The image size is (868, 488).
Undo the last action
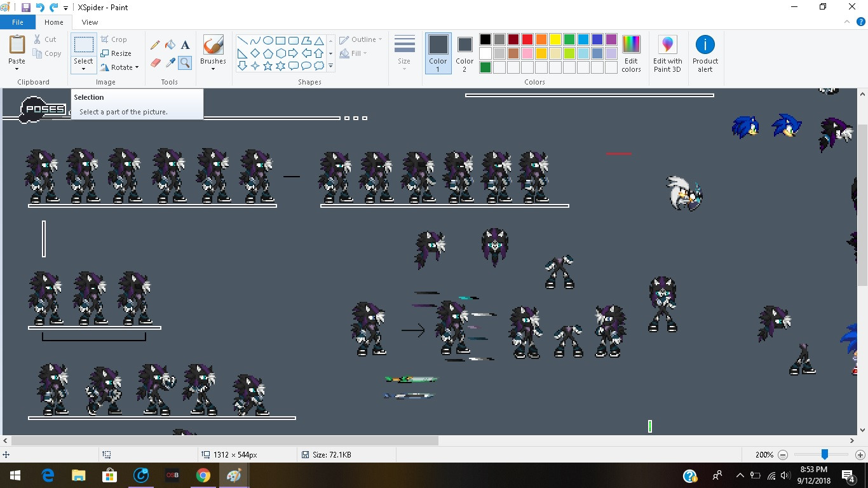(40, 8)
